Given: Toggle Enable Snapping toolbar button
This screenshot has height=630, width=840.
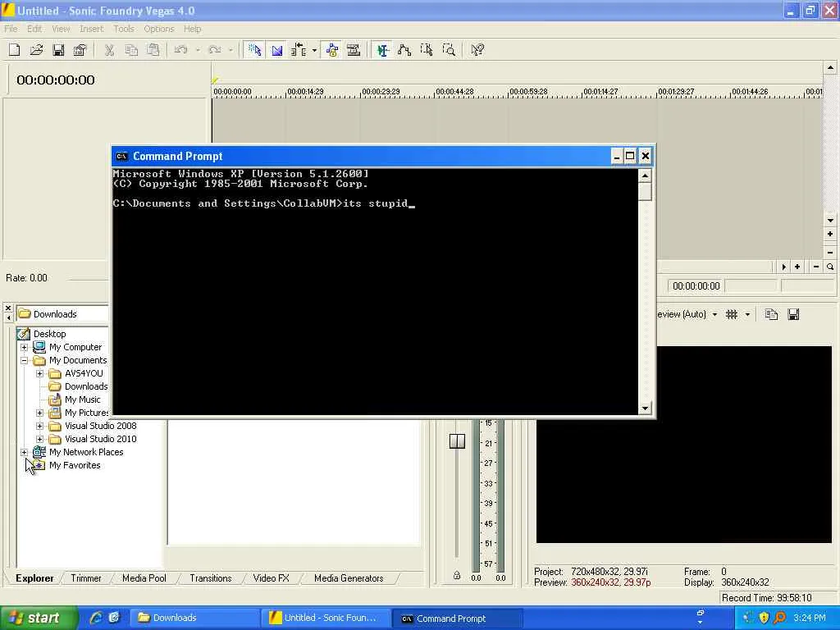Looking at the screenshot, I should (254, 50).
